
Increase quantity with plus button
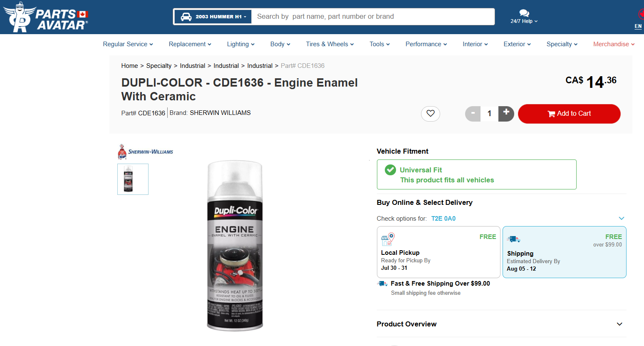pos(506,113)
